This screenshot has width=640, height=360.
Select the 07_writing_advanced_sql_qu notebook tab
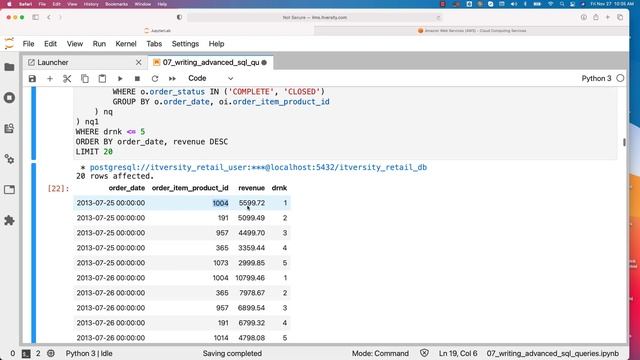[x=211, y=62]
